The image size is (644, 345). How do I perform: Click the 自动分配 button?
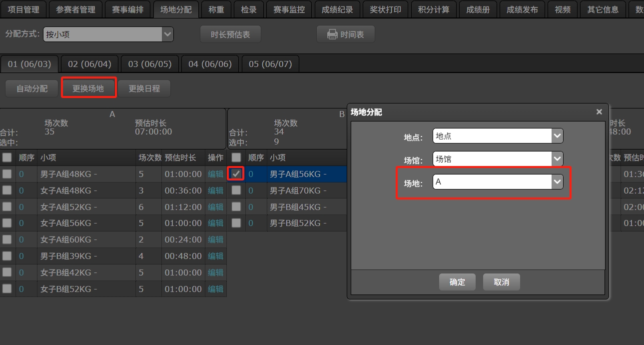pyautogui.click(x=31, y=88)
